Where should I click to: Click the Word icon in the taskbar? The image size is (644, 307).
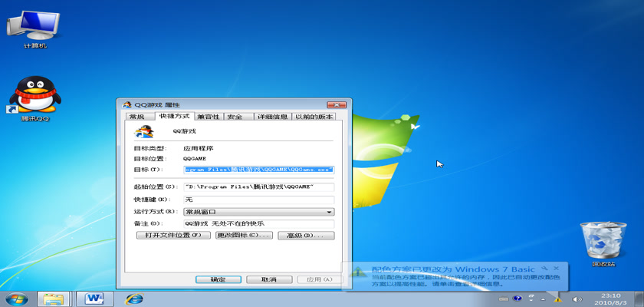95,298
